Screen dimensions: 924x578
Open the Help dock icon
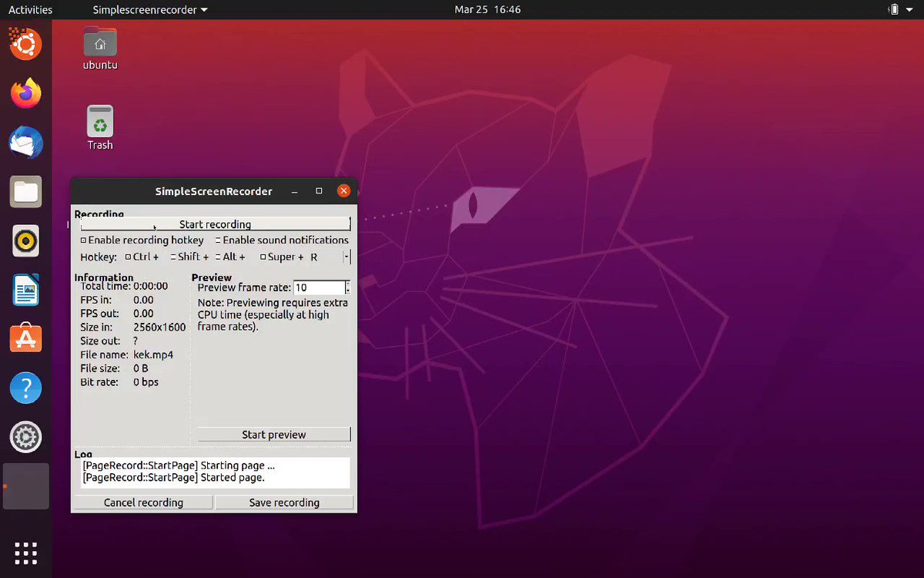click(x=25, y=388)
